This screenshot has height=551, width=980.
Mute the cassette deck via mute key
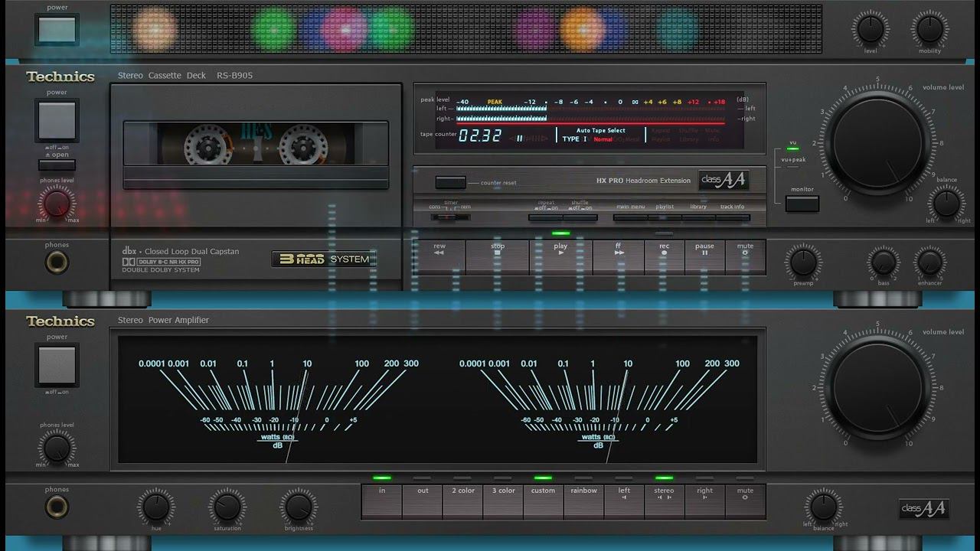[x=745, y=257]
